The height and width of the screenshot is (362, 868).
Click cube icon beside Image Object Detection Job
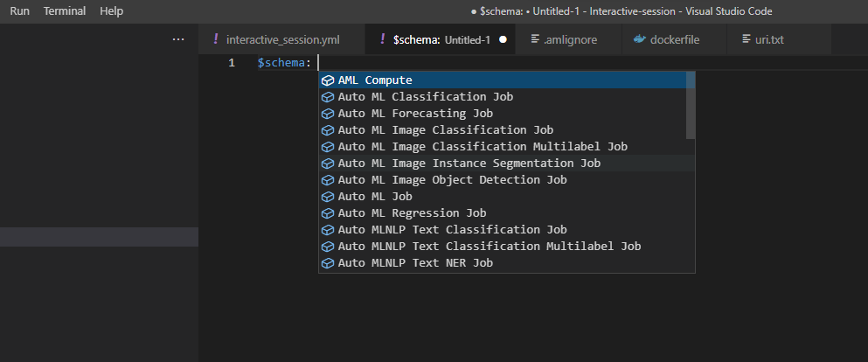(x=328, y=180)
